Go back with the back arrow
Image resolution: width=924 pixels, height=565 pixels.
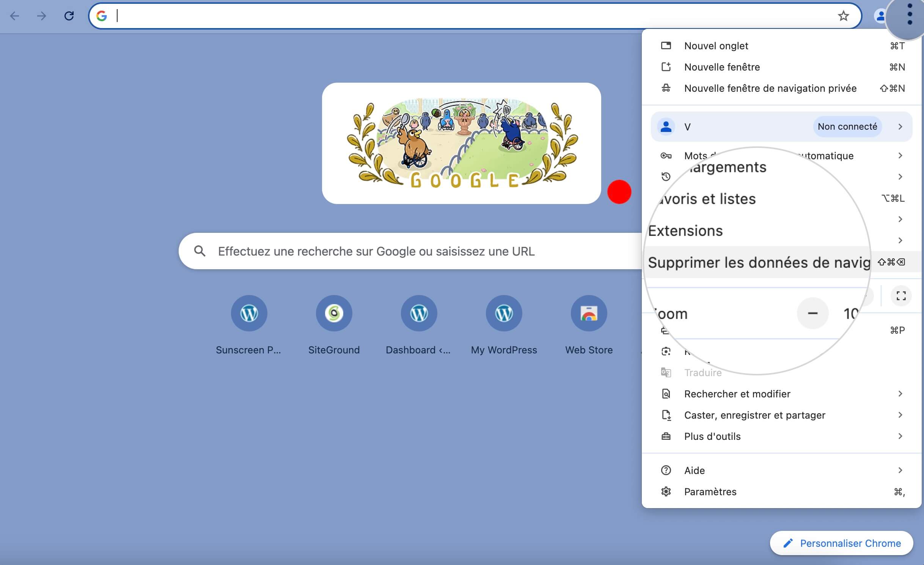tap(14, 16)
